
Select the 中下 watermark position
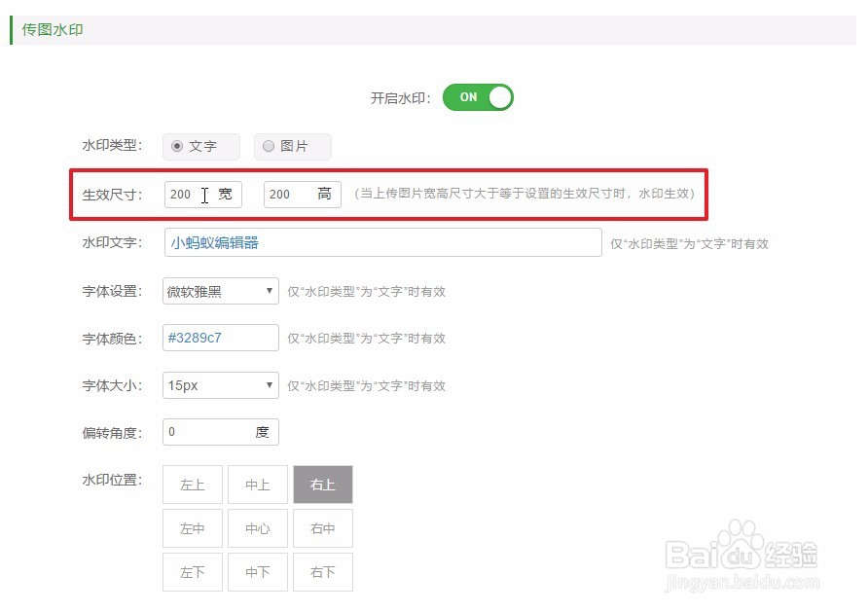(257, 571)
